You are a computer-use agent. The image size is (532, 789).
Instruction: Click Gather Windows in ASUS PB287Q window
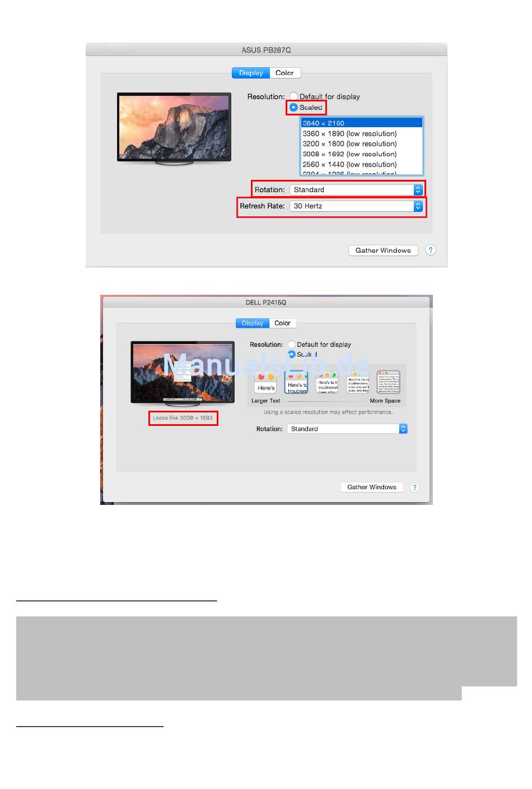[x=383, y=250]
